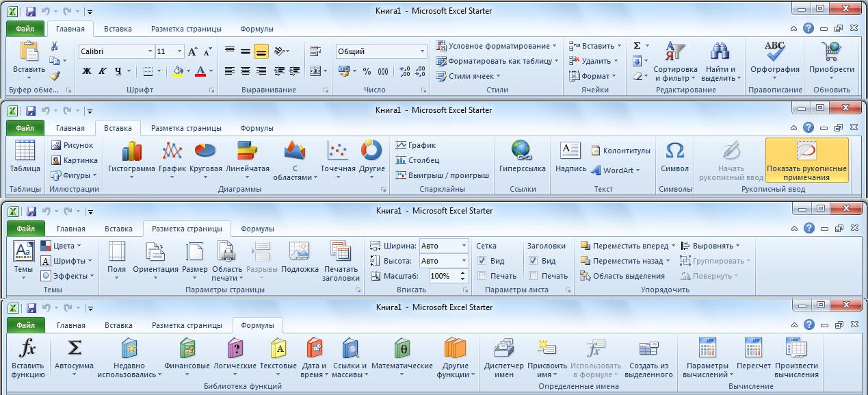Viewport: 868px width, 395px height.
Task: Run the Орфография spell check
Action: click(774, 53)
